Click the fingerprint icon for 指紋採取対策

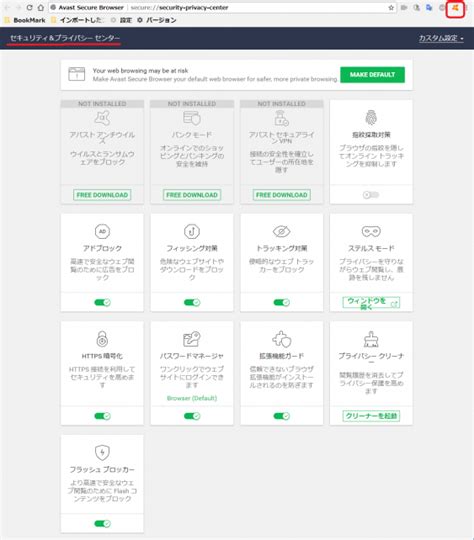coord(371,118)
